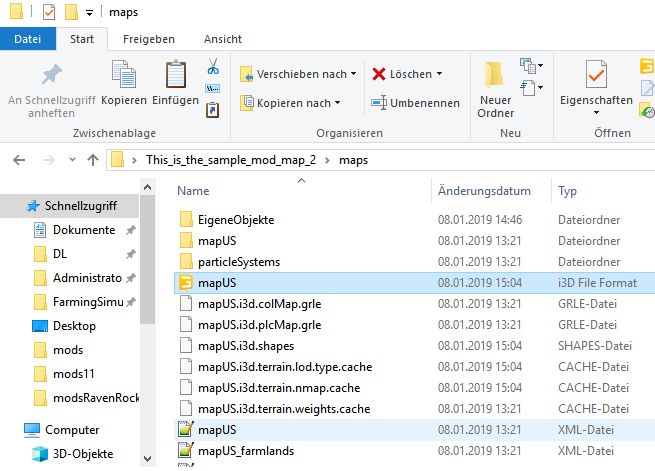The height and width of the screenshot is (471, 655).
Task: Open 3D-Objekte in the navigation pane
Action: [x=83, y=454]
